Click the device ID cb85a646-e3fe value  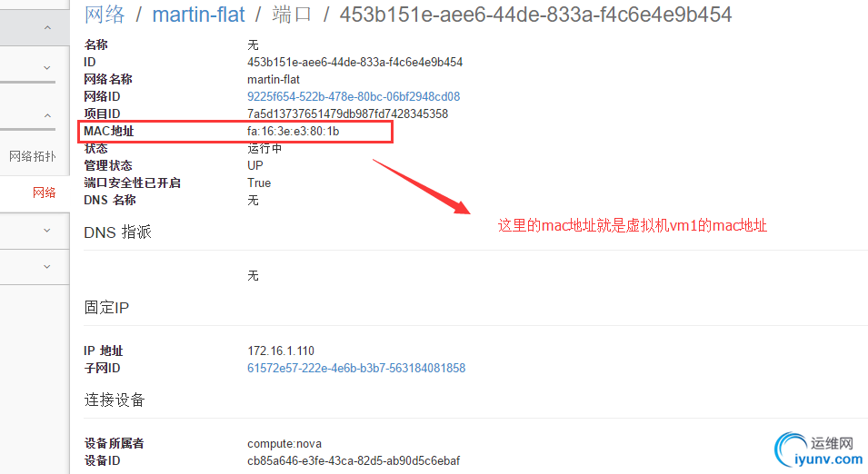tap(354, 460)
